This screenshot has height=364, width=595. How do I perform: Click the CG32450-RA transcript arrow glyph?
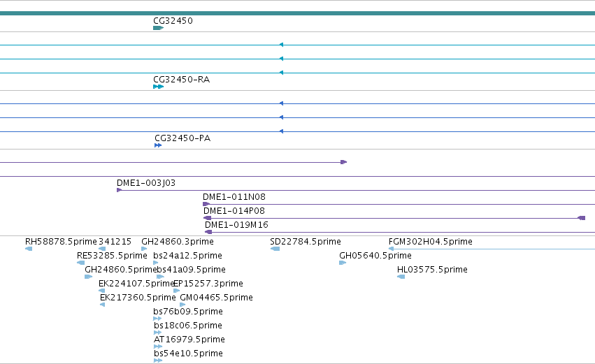pyautogui.click(x=158, y=87)
